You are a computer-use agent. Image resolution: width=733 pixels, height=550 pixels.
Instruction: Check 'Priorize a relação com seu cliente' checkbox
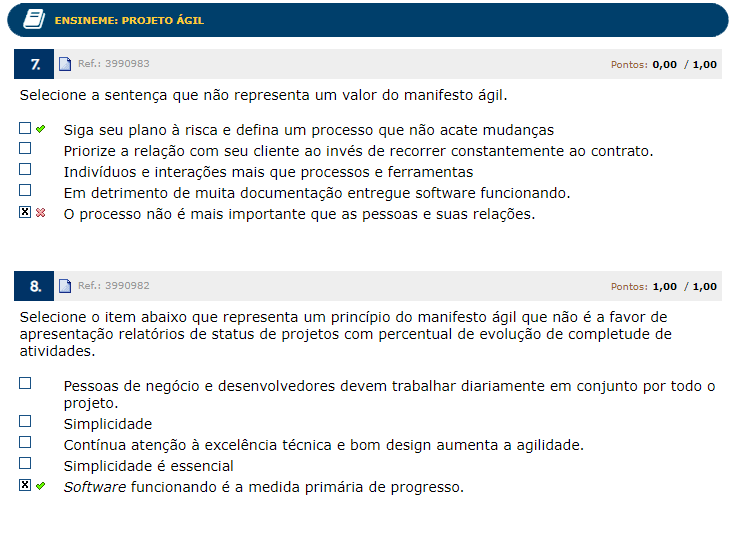tap(25, 149)
